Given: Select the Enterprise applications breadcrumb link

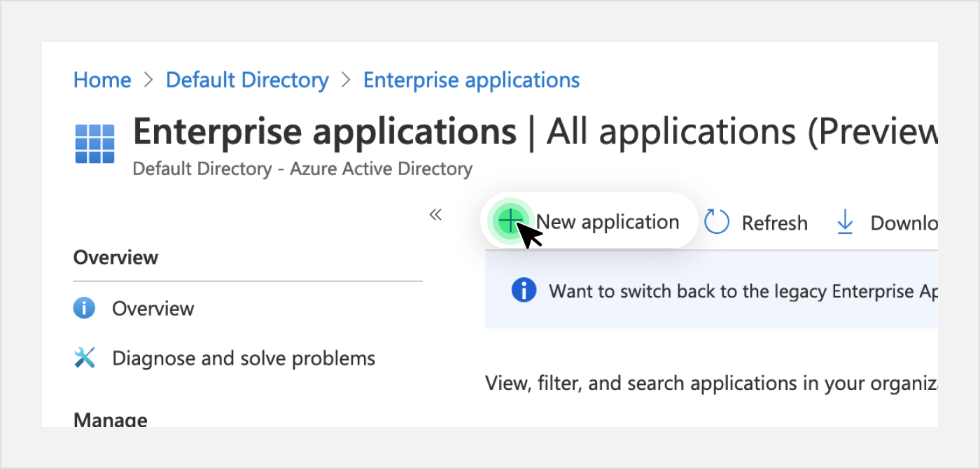Looking at the screenshot, I should (471, 80).
